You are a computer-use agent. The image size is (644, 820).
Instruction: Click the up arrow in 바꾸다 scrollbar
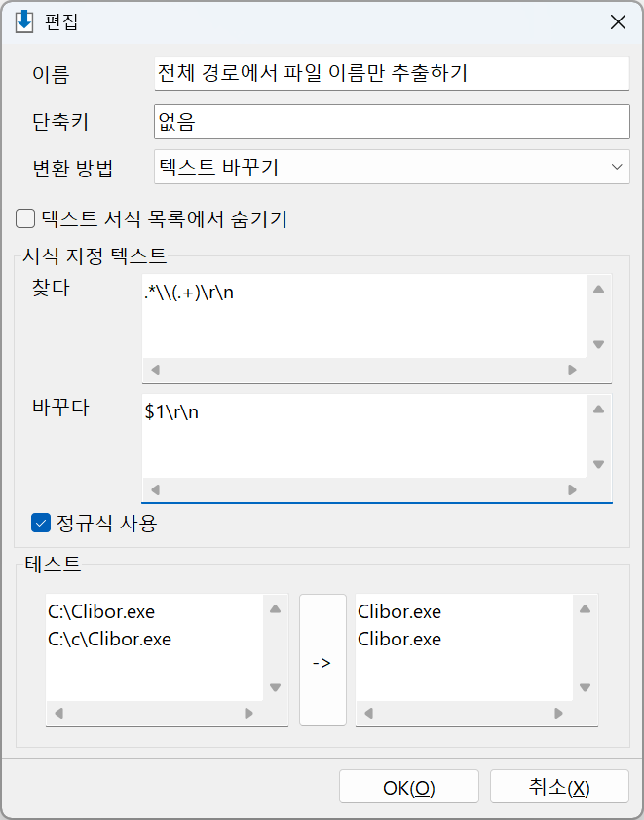598,410
